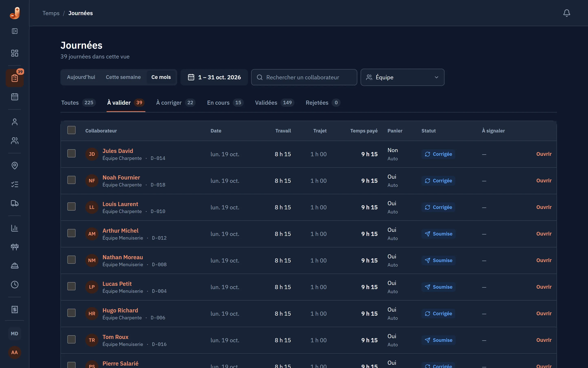Open the clipboard icon with 39 badge
Screen dimensions: 588x368
pyautogui.click(x=14, y=78)
